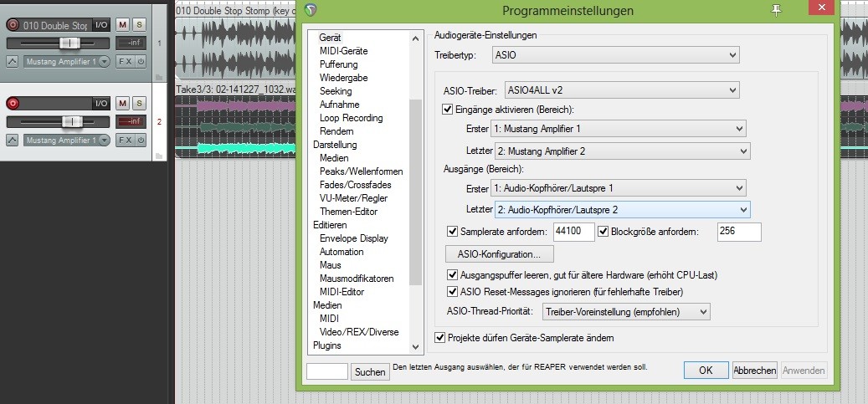Select Themen-Editor settings page
Viewport: 868px width, 404px height.
349,212
